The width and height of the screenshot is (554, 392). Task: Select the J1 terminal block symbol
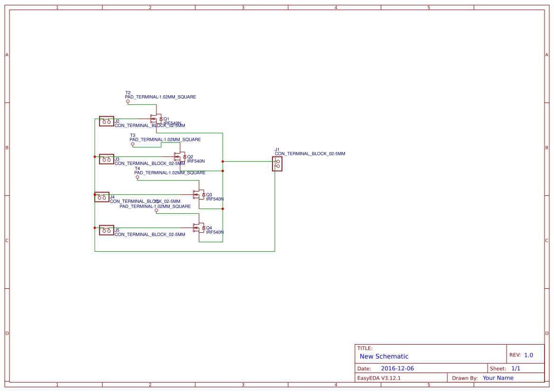[x=276, y=164]
